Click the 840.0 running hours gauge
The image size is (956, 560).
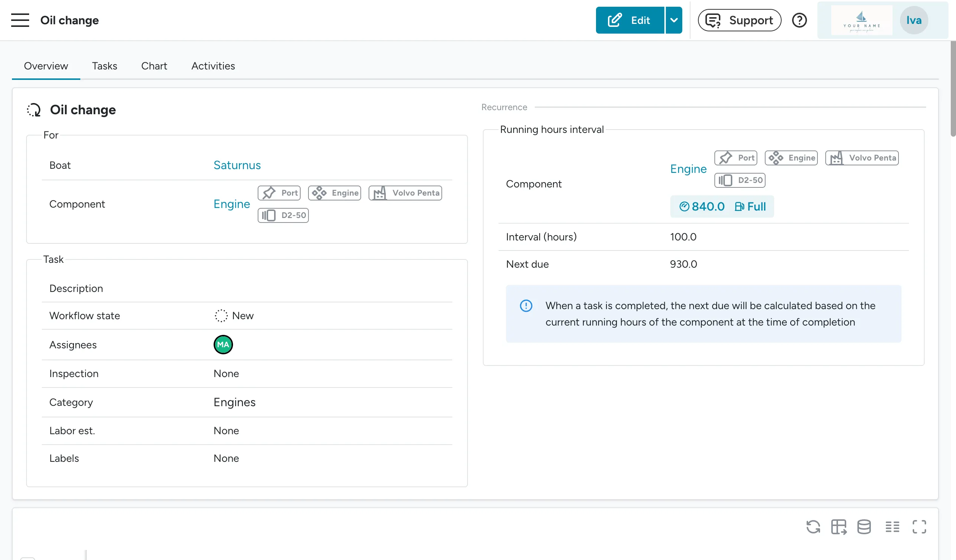pyautogui.click(x=702, y=206)
